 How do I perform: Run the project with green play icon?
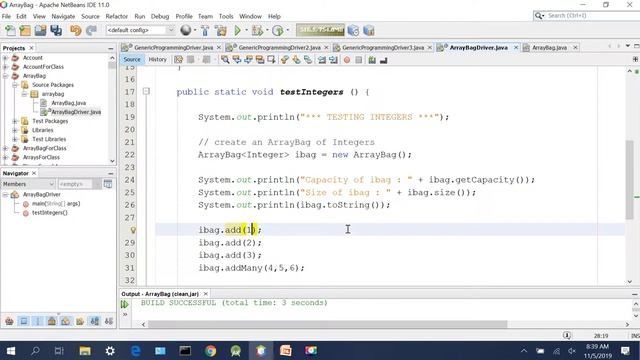click(237, 31)
